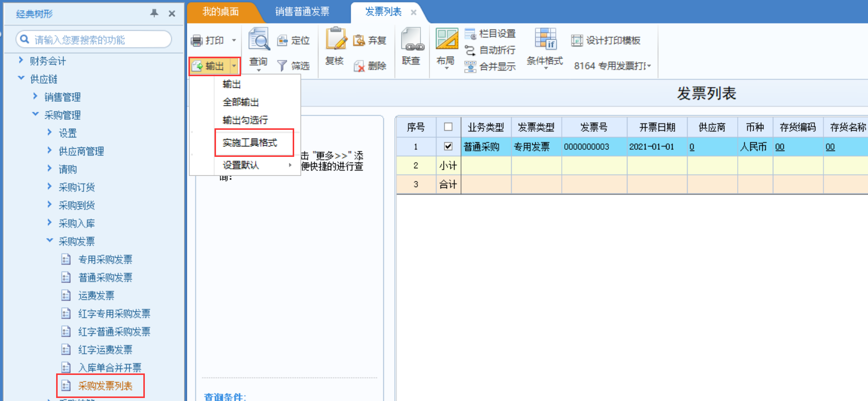
Task: Click supplier link 0 in row 1
Action: click(x=692, y=147)
